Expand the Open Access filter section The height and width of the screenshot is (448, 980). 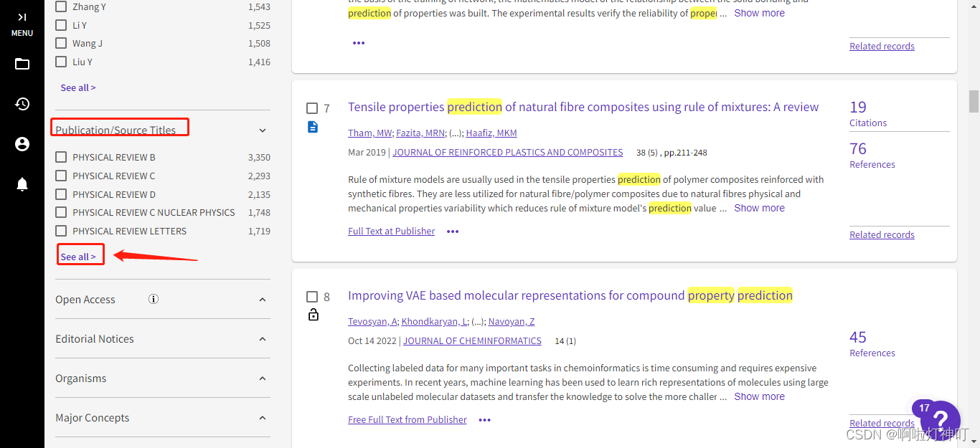263,300
